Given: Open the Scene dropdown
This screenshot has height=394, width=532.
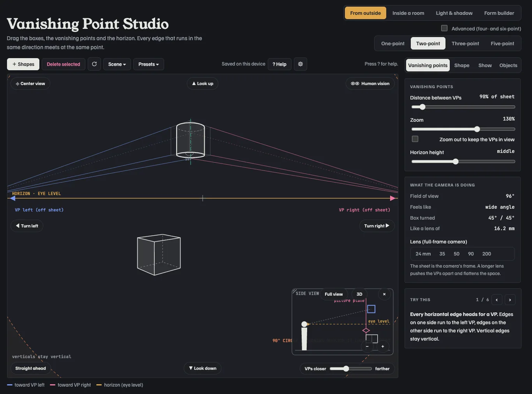Looking at the screenshot, I should (x=117, y=64).
